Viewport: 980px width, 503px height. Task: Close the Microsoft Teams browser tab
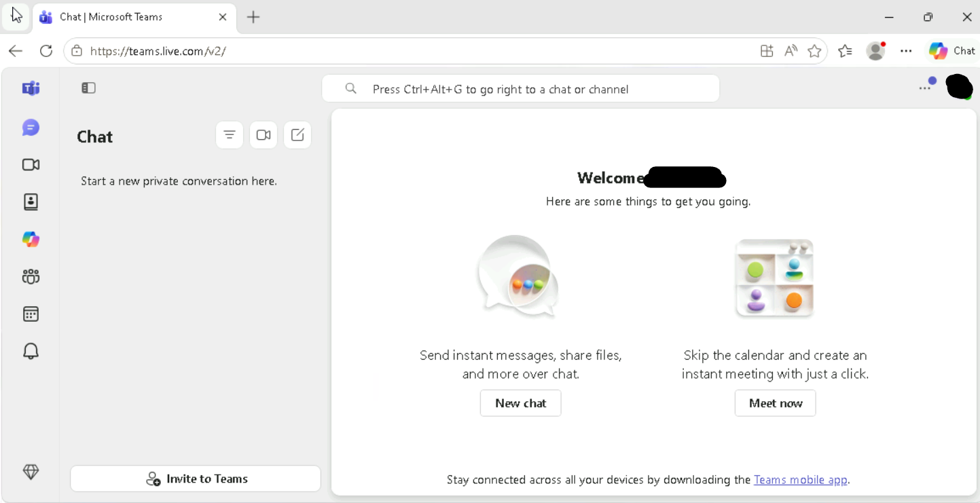click(x=223, y=17)
